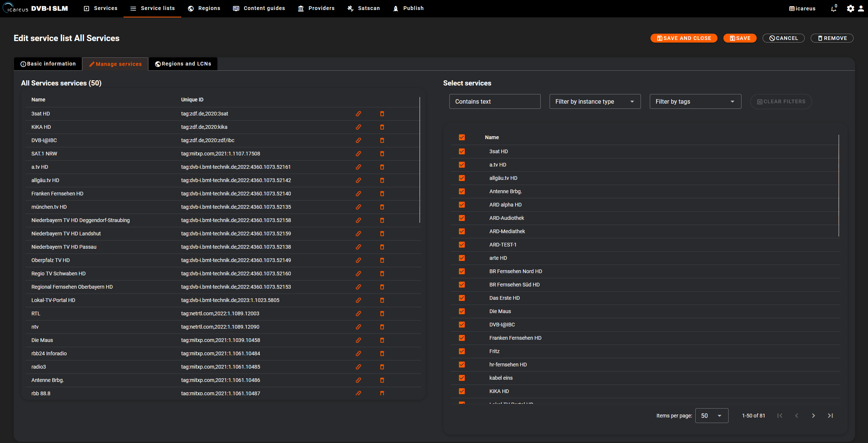Uncheck the ARD alpha HD checkbox
The image size is (868, 443).
462,205
